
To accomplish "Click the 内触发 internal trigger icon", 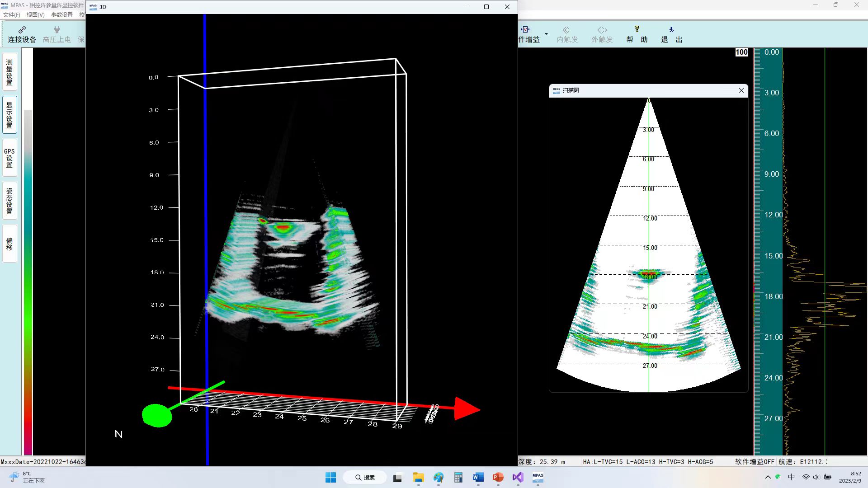I will pos(567,30).
